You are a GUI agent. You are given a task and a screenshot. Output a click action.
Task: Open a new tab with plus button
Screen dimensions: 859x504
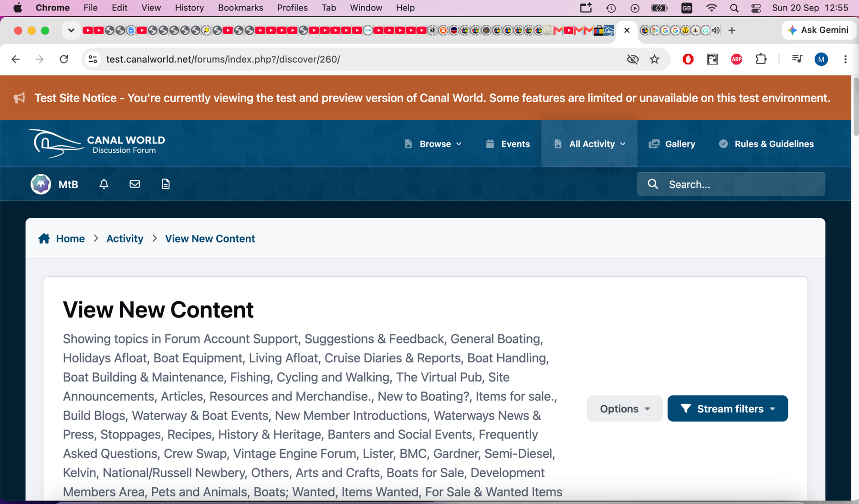click(732, 31)
